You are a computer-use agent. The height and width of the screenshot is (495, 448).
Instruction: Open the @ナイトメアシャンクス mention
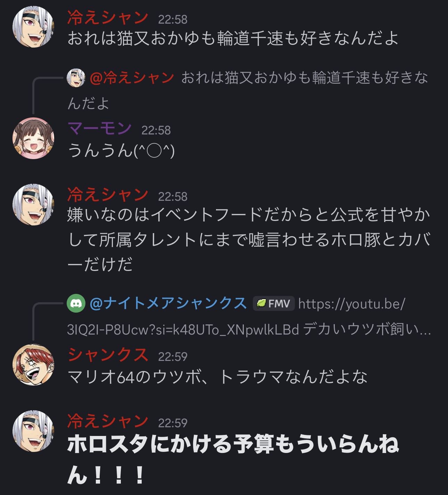[168, 304]
